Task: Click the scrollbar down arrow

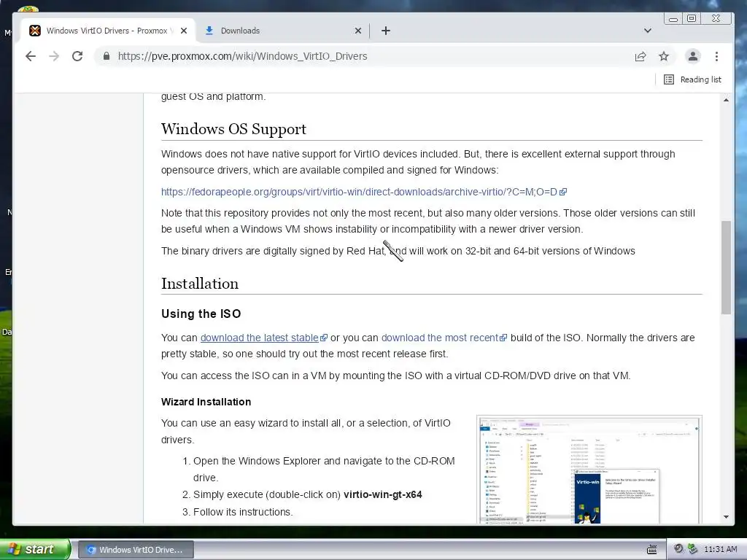Action: pyautogui.click(x=726, y=517)
